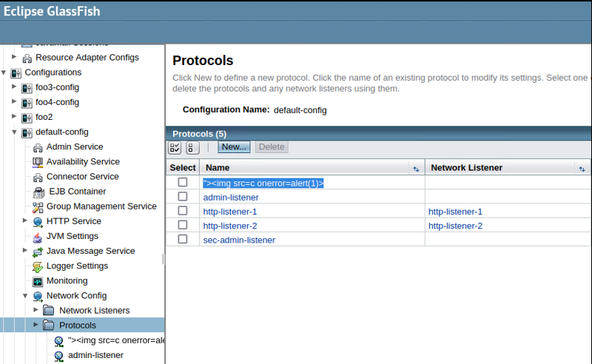Image resolution: width=592 pixels, height=364 pixels.
Task: Click the EJB Container icon
Action: pyautogui.click(x=38, y=192)
